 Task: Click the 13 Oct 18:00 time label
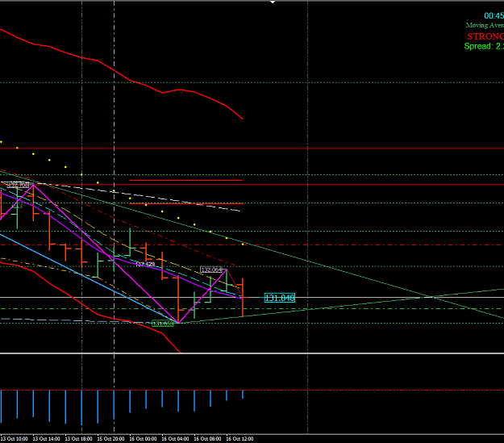coord(78,439)
